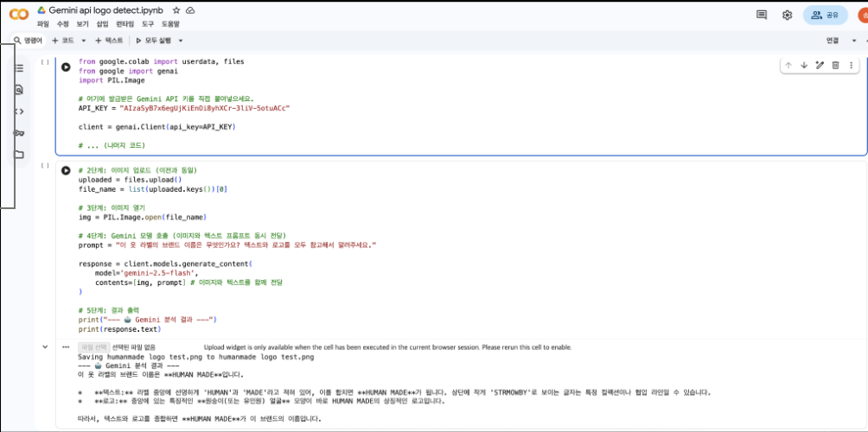868x432 pixels.
Task: Open the secrets key icon in sidebar
Action: (x=19, y=133)
